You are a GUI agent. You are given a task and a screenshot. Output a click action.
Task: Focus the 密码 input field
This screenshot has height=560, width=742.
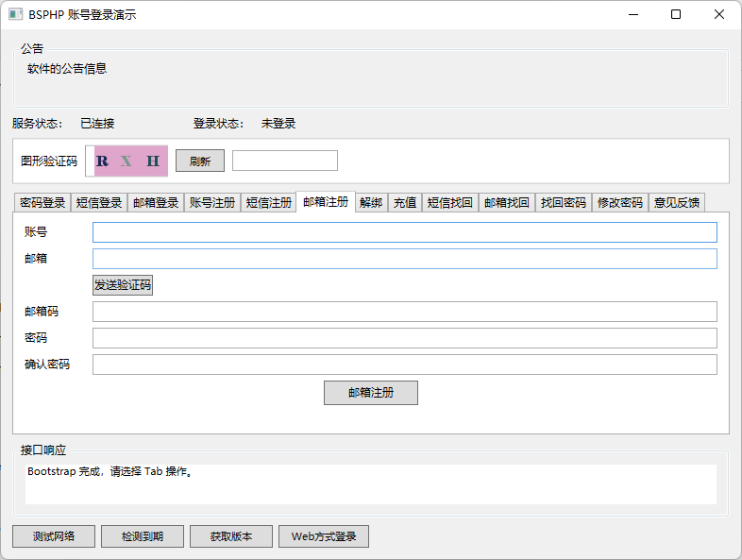(405, 338)
